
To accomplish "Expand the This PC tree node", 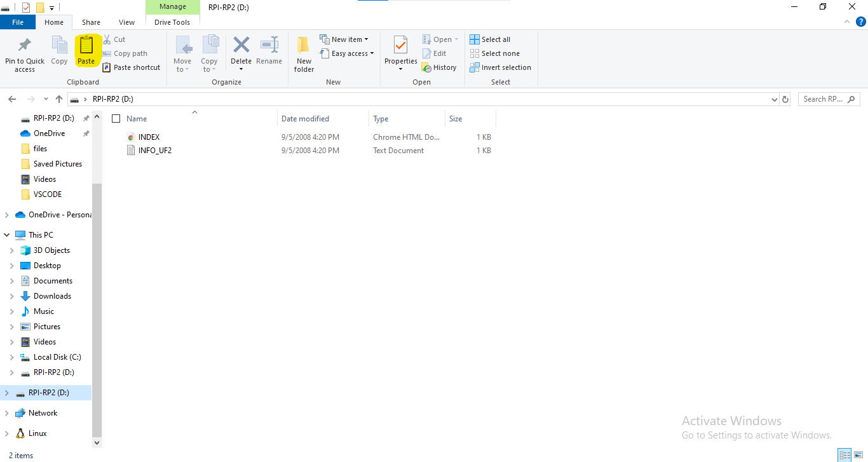I will pos(7,235).
